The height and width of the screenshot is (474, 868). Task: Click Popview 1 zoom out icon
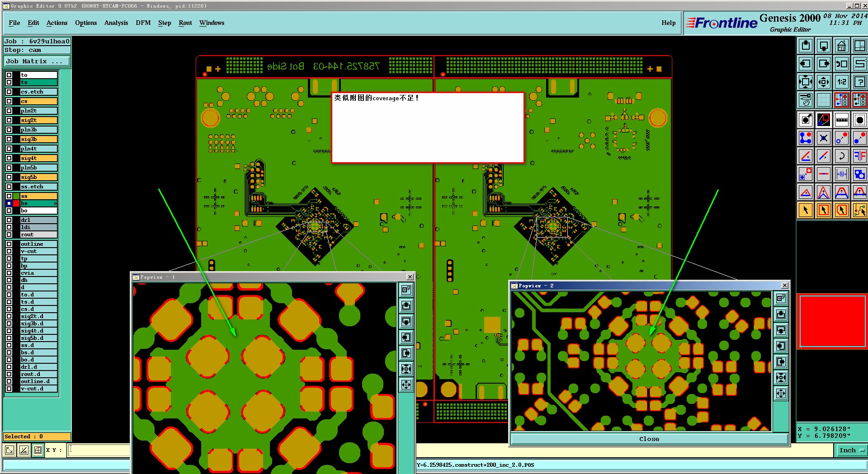(x=406, y=385)
